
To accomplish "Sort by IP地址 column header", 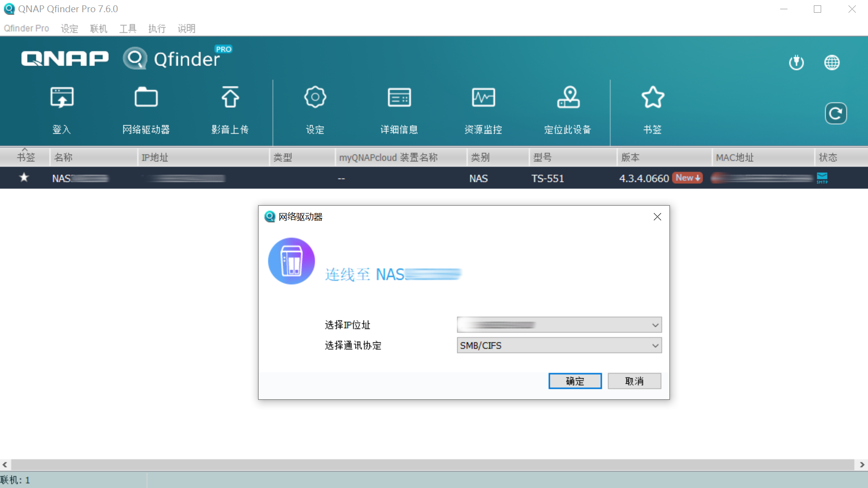I will (203, 157).
